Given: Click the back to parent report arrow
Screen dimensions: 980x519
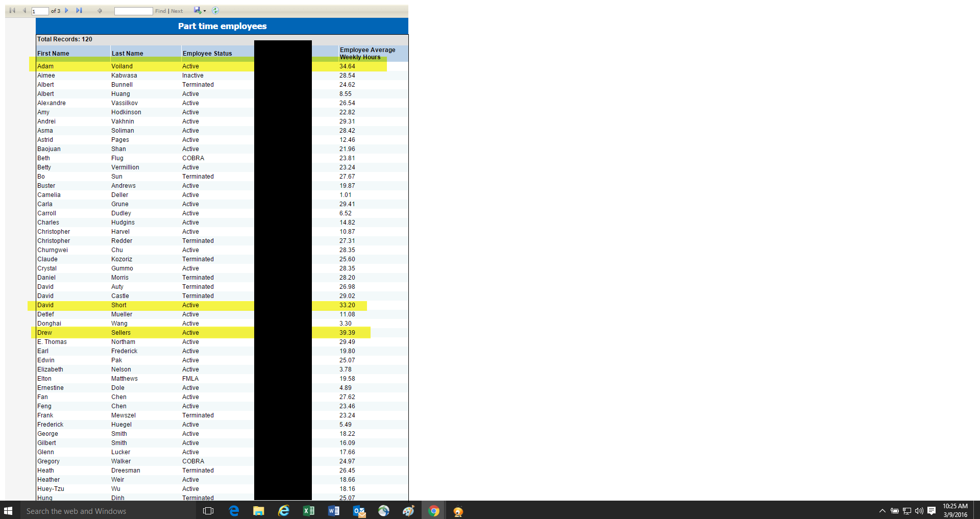Looking at the screenshot, I should 100,11.
